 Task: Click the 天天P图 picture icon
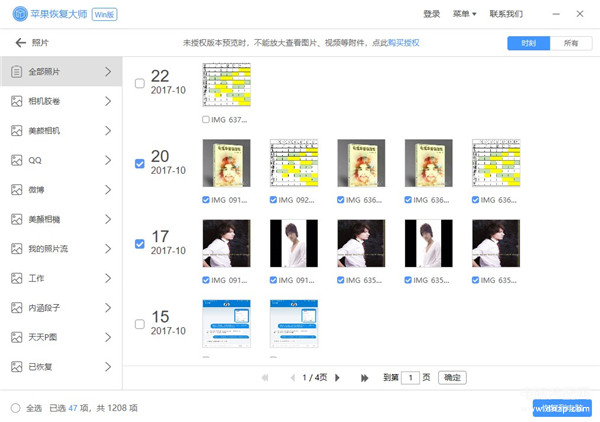pos(16,337)
